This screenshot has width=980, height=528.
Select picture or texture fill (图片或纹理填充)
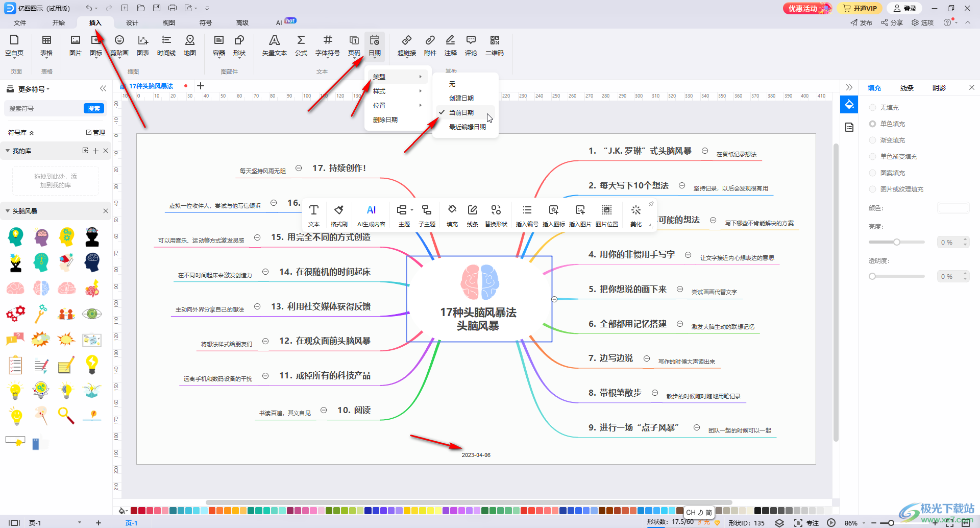pos(896,189)
